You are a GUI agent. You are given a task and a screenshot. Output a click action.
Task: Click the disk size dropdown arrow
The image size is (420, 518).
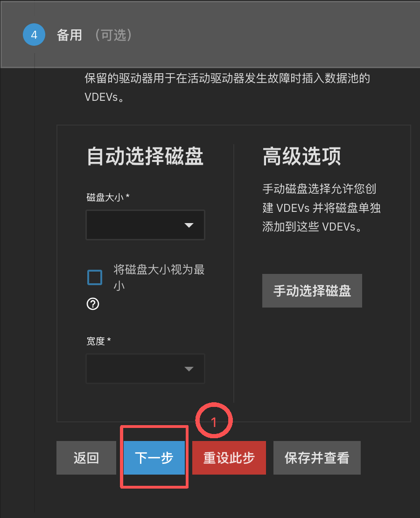click(x=189, y=225)
